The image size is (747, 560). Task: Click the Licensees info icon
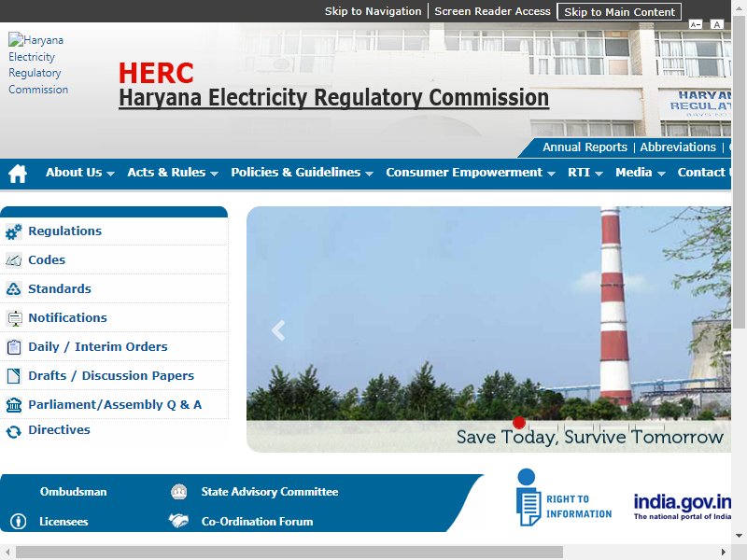click(x=18, y=522)
